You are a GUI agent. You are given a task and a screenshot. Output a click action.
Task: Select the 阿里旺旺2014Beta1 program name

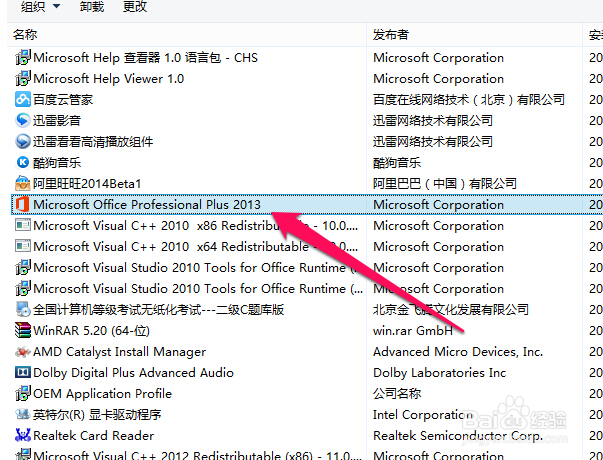87,183
